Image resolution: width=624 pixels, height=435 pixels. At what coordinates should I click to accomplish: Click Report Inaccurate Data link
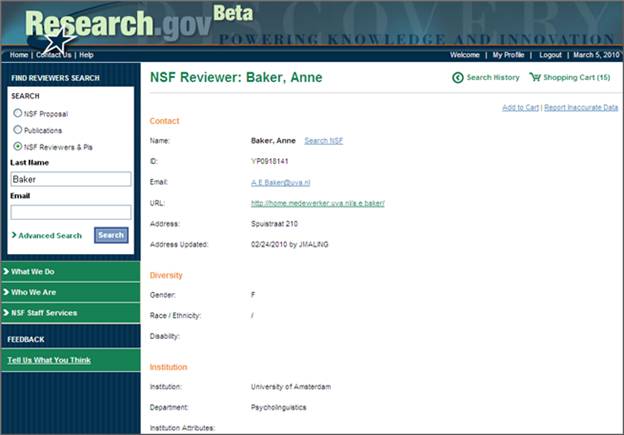581,107
